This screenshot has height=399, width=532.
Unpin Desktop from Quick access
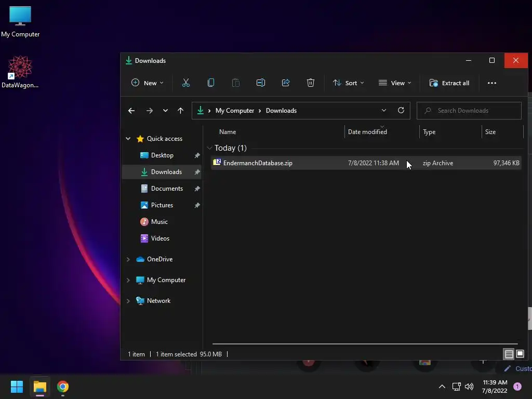[x=197, y=155]
